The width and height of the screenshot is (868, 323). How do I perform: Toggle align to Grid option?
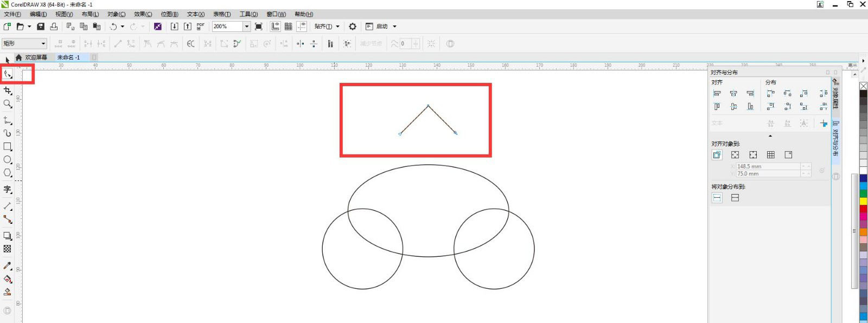tap(770, 155)
